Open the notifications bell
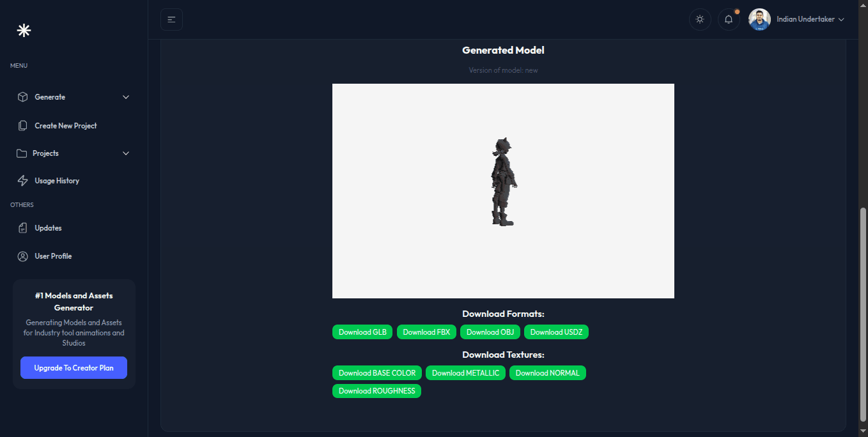Image resolution: width=868 pixels, height=437 pixels. tap(729, 19)
